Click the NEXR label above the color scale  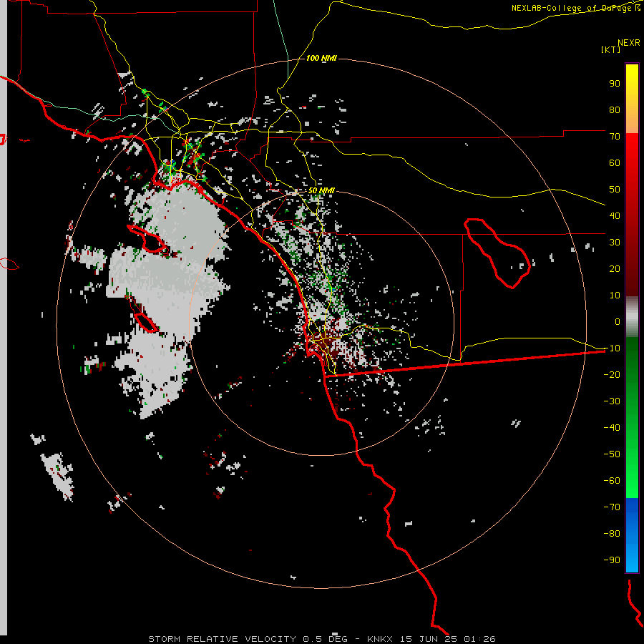click(x=629, y=43)
